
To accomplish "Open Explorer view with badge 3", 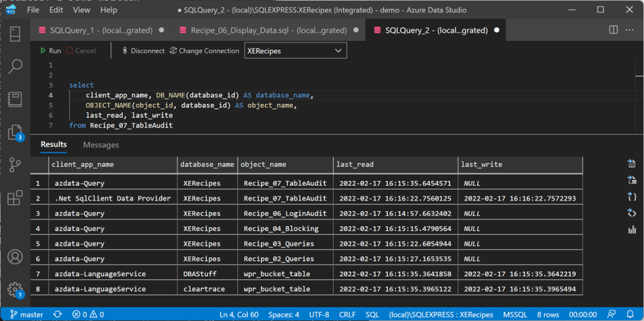I will [x=15, y=132].
